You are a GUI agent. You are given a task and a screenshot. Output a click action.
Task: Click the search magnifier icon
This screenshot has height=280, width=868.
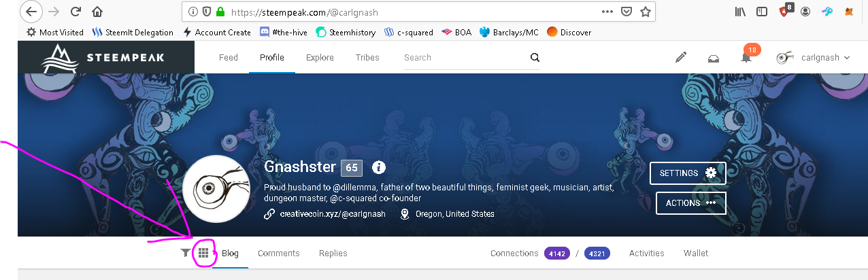pyautogui.click(x=535, y=58)
